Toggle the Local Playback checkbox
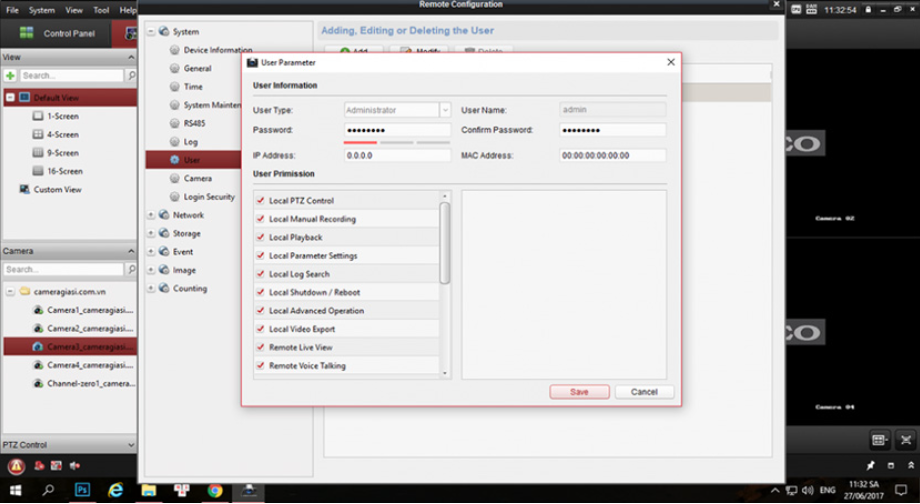 260,238
